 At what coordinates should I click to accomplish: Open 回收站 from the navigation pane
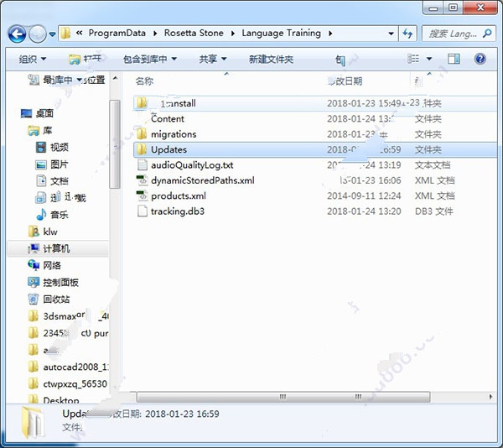tap(49, 300)
